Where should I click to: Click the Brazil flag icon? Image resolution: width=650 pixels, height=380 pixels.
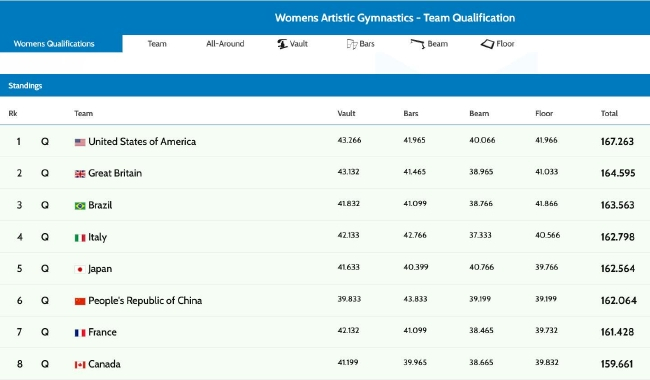(x=80, y=206)
